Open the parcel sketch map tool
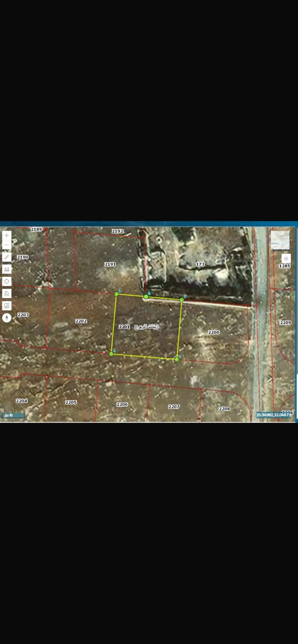The height and width of the screenshot is (644, 298). pos(7,306)
